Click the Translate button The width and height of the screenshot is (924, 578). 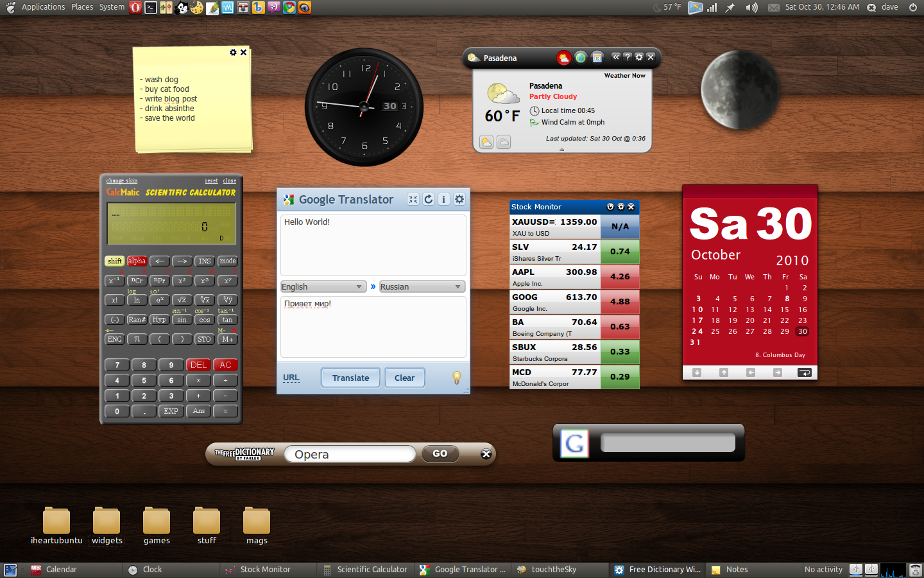tap(351, 378)
